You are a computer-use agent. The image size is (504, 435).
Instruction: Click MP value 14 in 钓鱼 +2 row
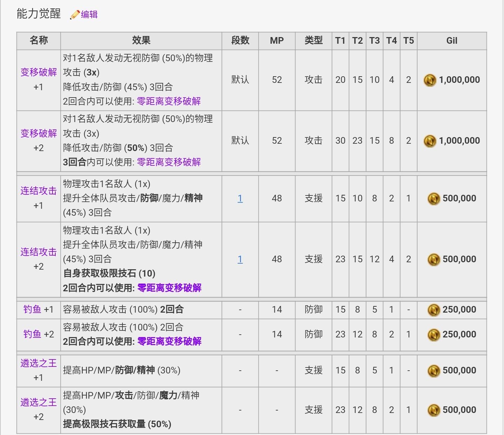coord(277,335)
